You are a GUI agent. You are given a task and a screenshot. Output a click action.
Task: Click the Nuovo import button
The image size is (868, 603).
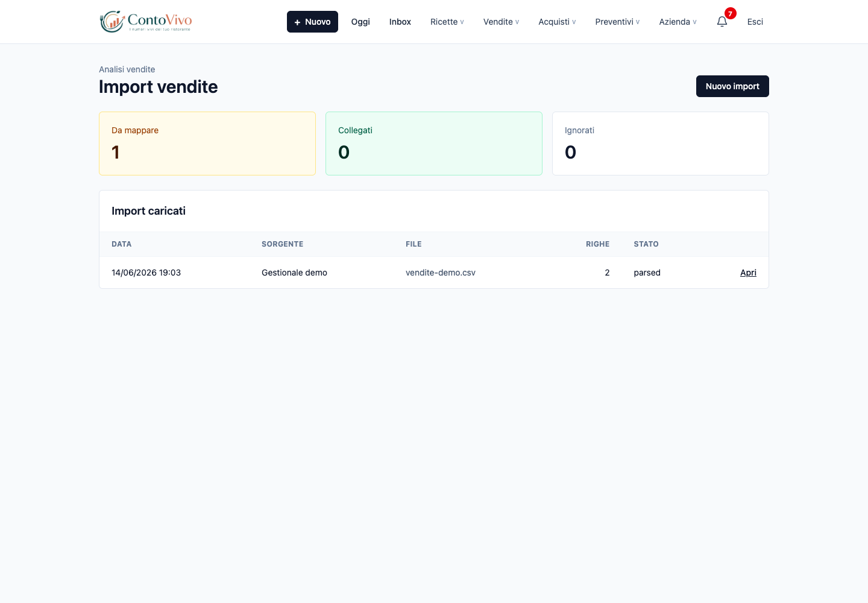point(732,86)
